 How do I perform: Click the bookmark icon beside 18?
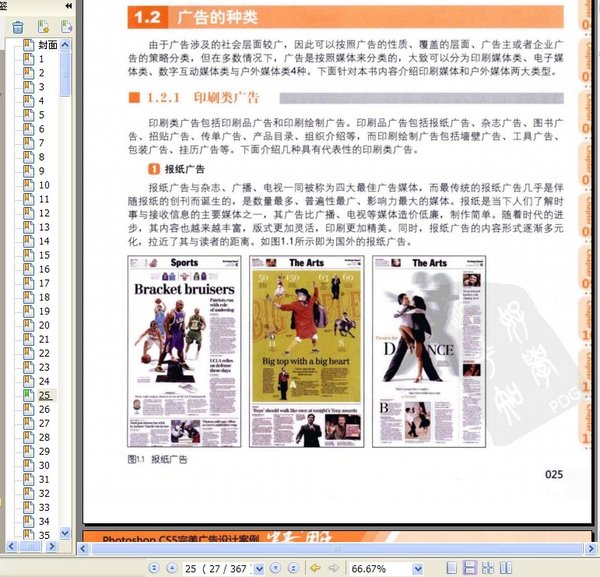tap(29, 297)
